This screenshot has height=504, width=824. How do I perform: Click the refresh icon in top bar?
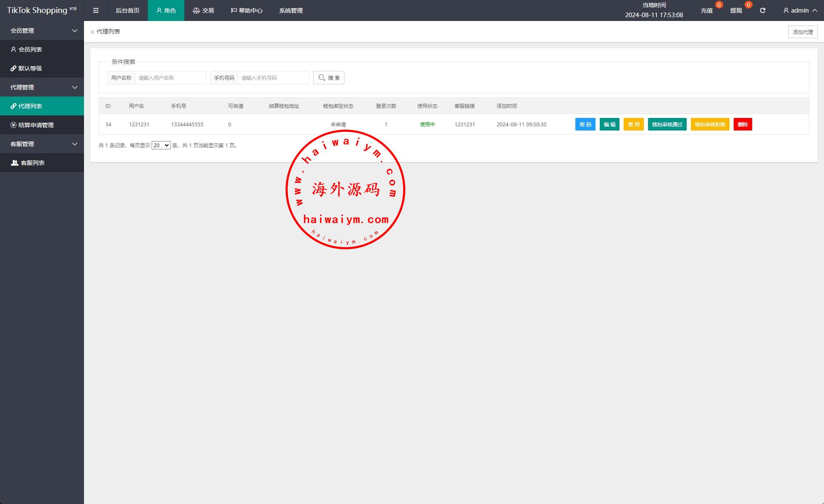pos(762,10)
